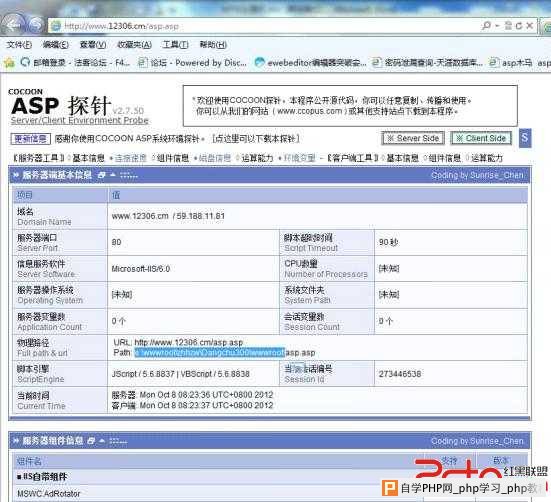551x502 pixels.
Task: Click popup-window icon in 服务器端基本信息 header
Action: tap(102, 175)
